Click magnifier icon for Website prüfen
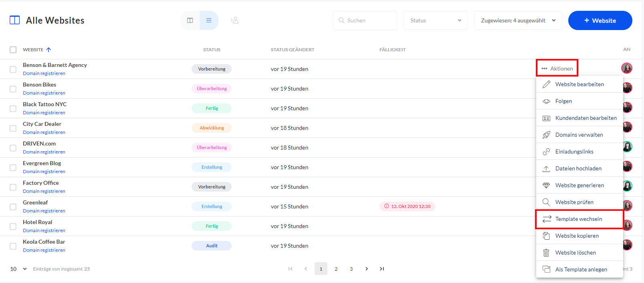The width and height of the screenshot is (644, 283). [546, 202]
